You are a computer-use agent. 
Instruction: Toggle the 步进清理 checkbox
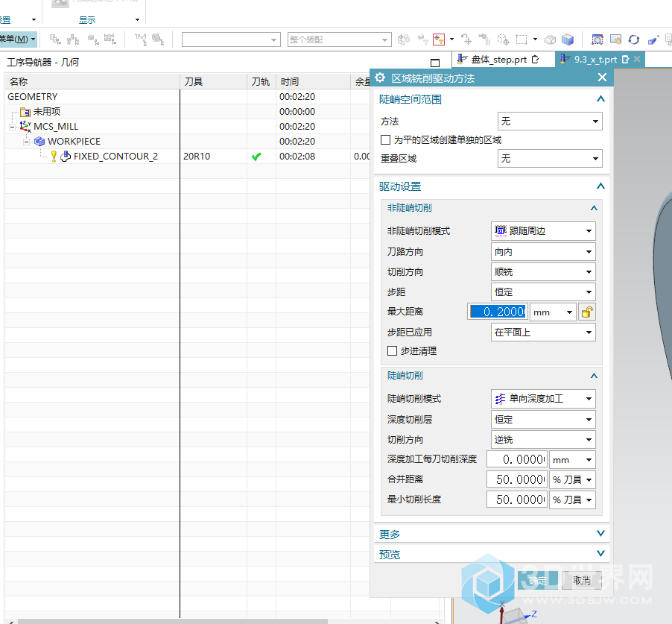click(392, 351)
